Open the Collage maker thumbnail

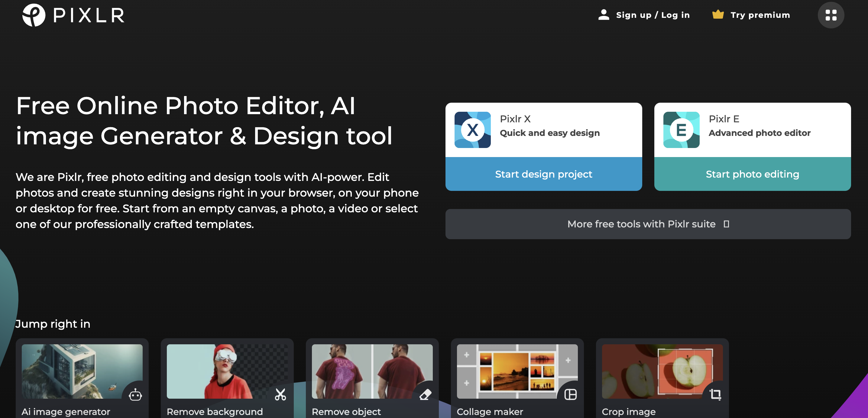tap(517, 371)
